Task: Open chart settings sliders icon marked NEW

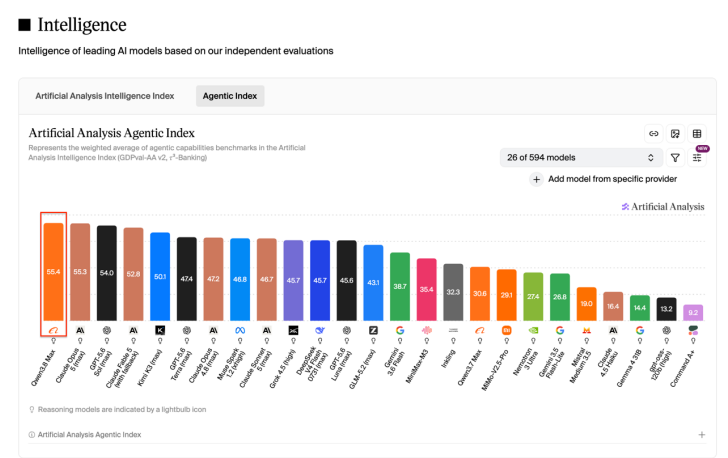Action: pos(697,158)
